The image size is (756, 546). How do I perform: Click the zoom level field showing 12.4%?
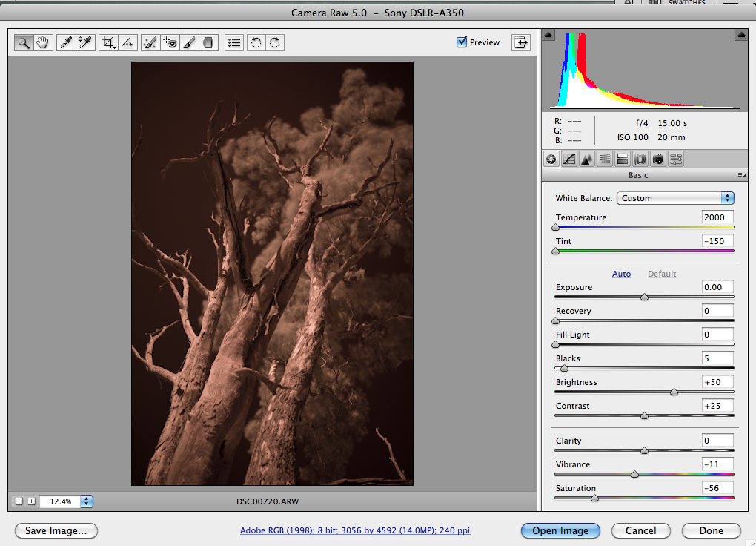pyautogui.click(x=60, y=501)
